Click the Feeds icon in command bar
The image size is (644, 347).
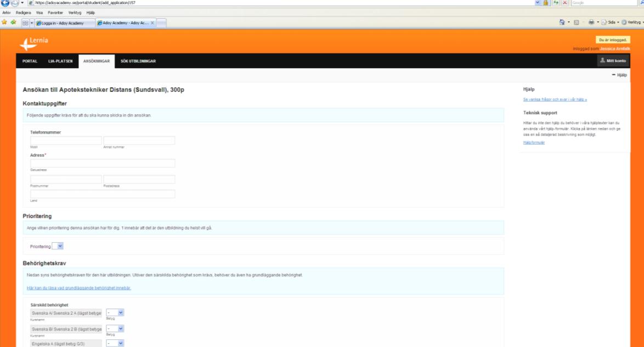pyautogui.click(x=576, y=22)
